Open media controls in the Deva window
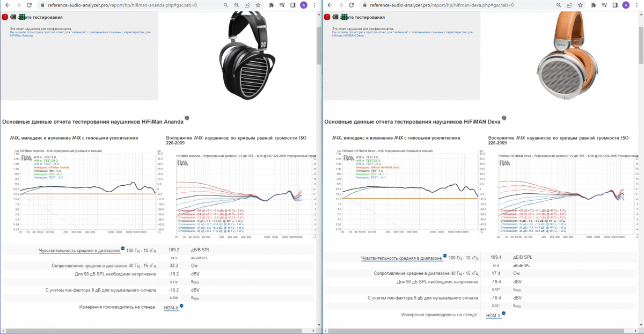 pos(604,5)
